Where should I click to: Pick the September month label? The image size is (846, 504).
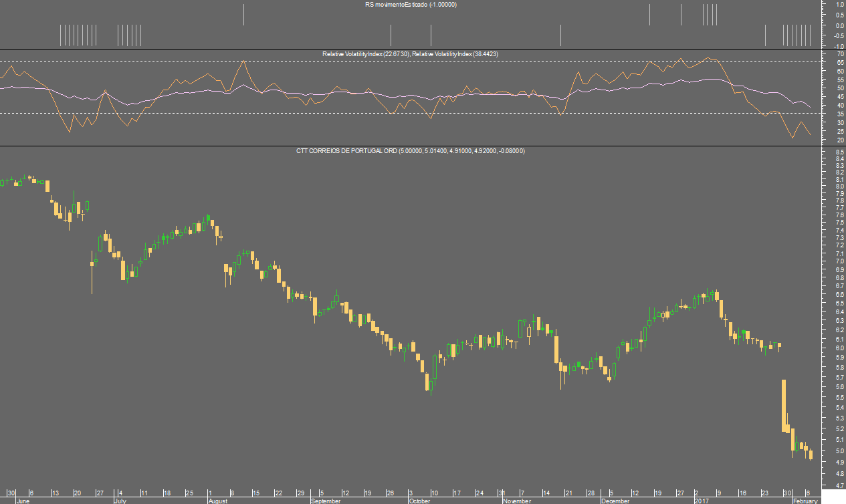(326, 500)
